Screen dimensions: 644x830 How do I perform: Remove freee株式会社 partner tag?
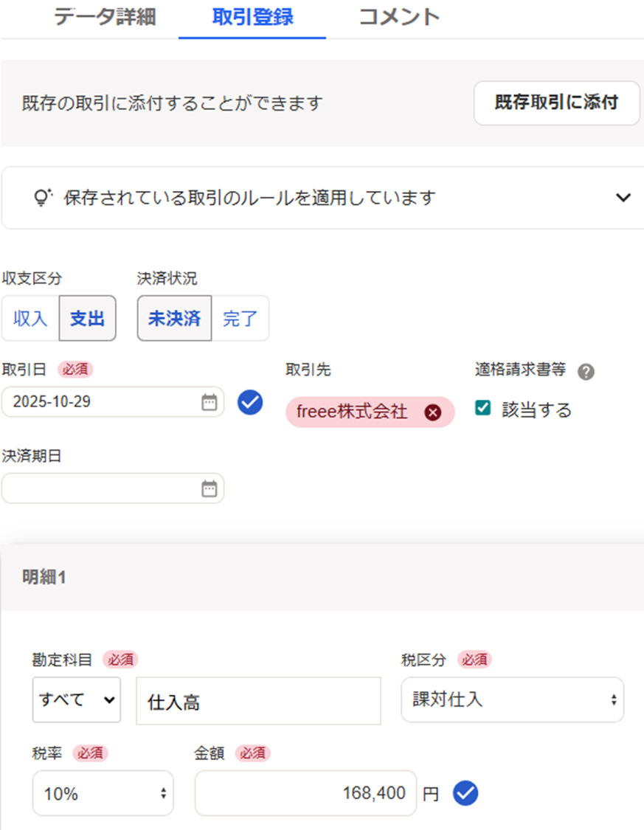[x=433, y=412]
